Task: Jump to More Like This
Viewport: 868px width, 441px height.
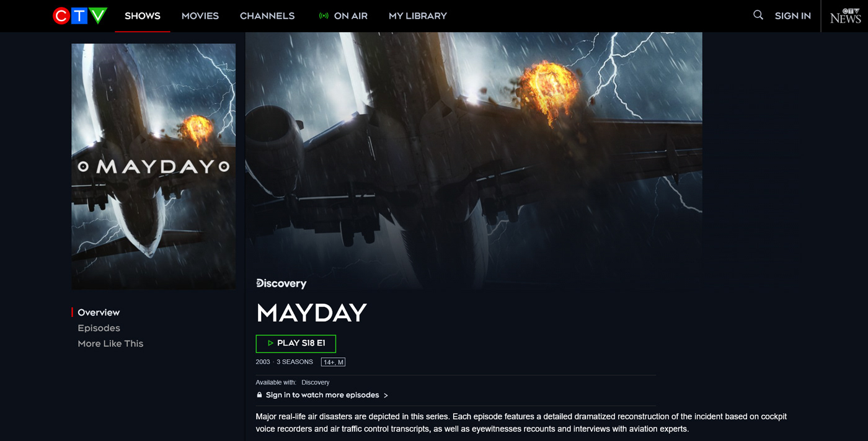Action: click(110, 344)
